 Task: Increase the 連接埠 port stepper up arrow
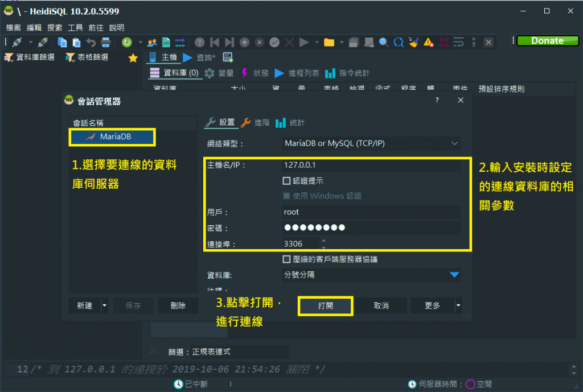(323, 241)
